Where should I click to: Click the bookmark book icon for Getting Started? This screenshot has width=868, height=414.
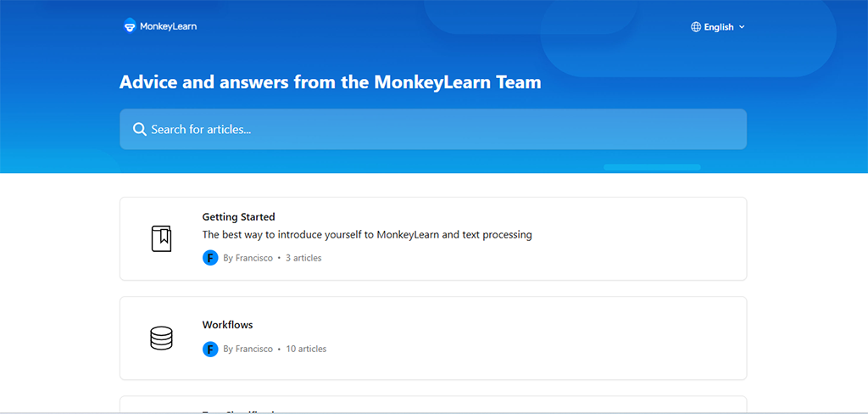pos(161,239)
